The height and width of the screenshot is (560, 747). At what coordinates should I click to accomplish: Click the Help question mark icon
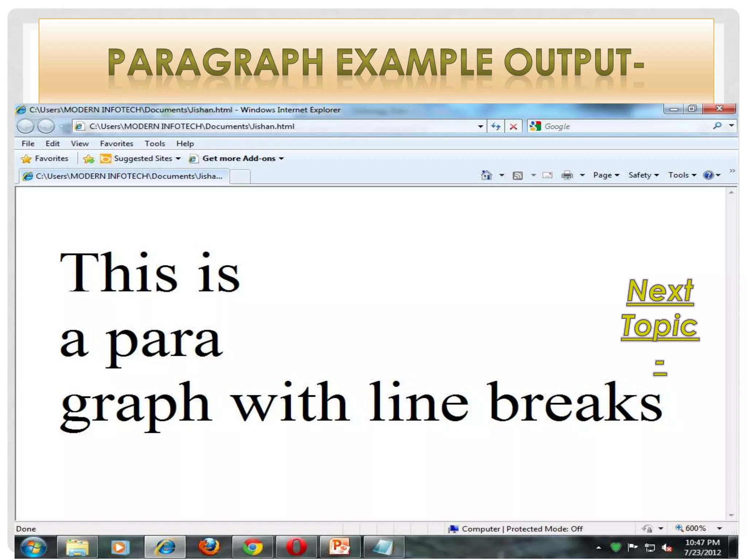(x=708, y=175)
